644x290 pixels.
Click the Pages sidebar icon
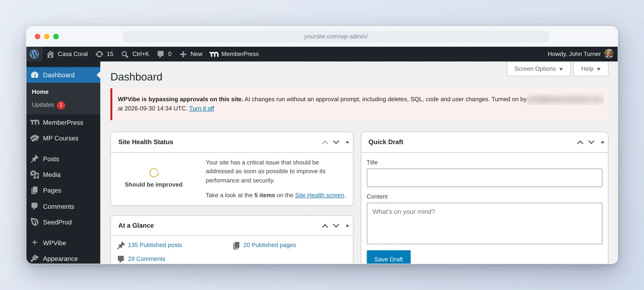pyautogui.click(x=35, y=191)
